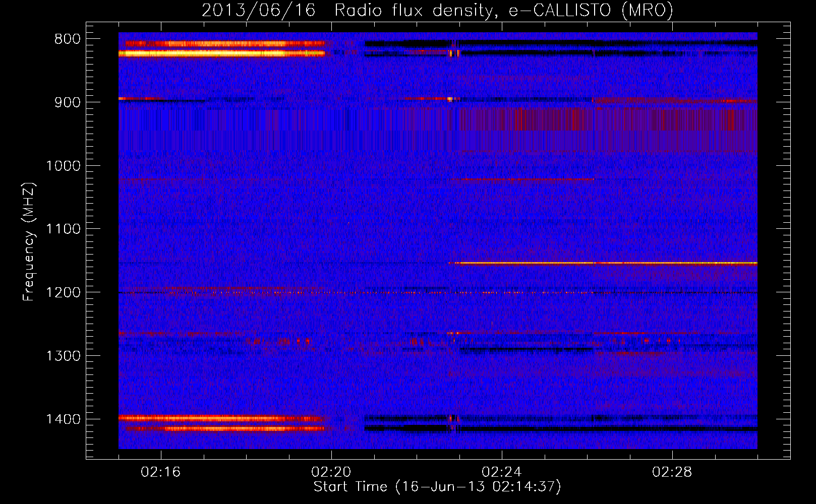Click the 'Start Time (16-Jun-13 02:14:37)' label
816x504 pixels.
click(437, 487)
